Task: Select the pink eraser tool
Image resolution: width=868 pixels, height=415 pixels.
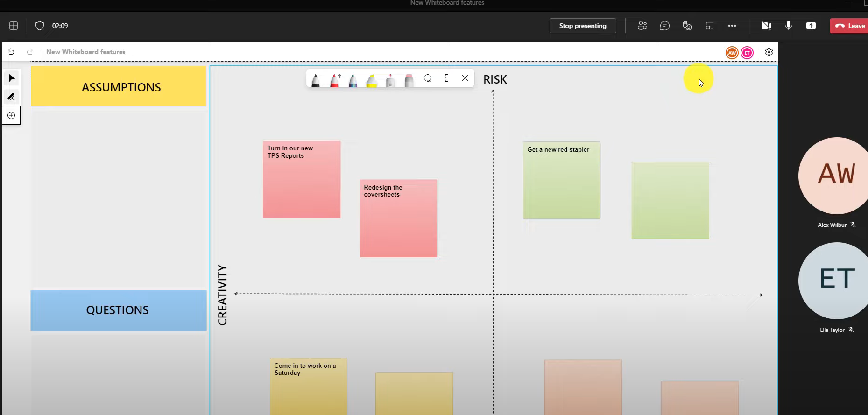Action: tap(409, 80)
